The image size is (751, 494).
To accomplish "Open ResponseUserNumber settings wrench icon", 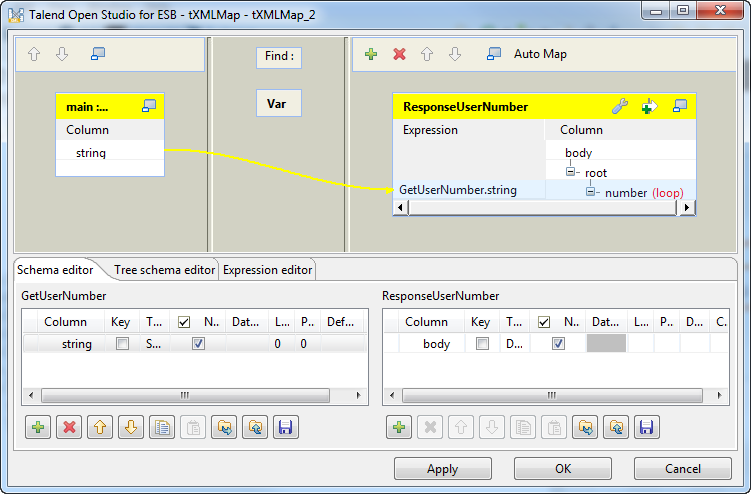I will click(x=620, y=106).
